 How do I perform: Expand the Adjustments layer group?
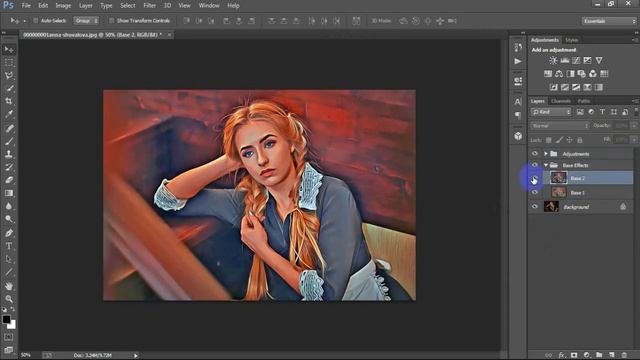pyautogui.click(x=546, y=154)
